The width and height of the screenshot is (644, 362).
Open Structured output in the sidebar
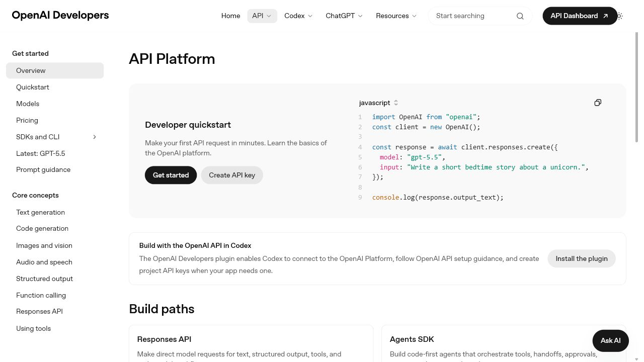55,279
